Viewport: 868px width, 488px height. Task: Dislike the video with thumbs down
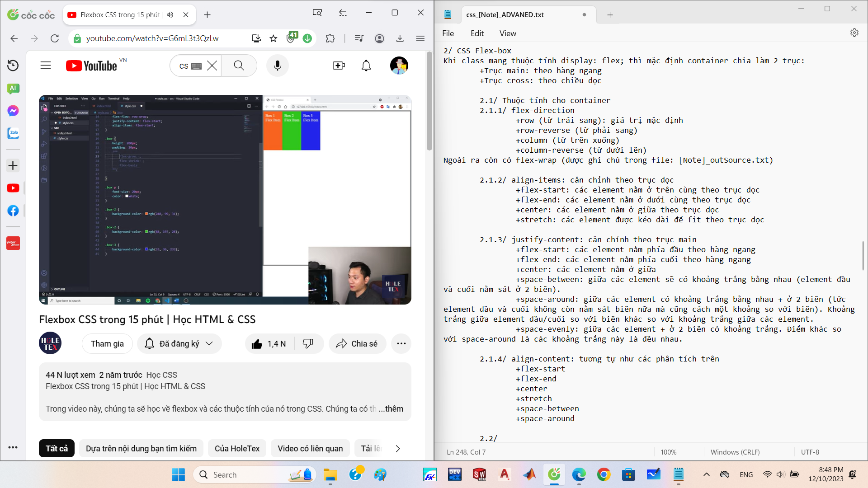tap(308, 344)
